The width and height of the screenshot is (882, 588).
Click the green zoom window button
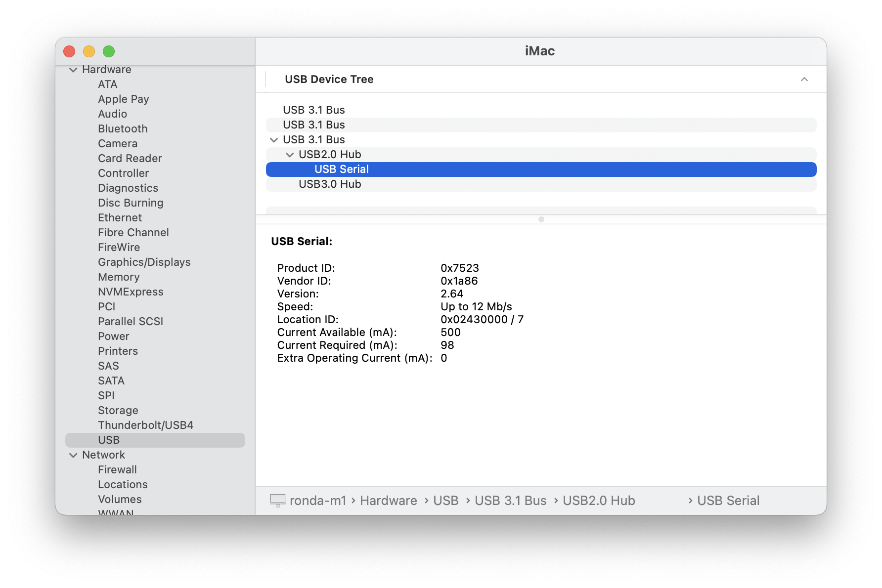[109, 51]
